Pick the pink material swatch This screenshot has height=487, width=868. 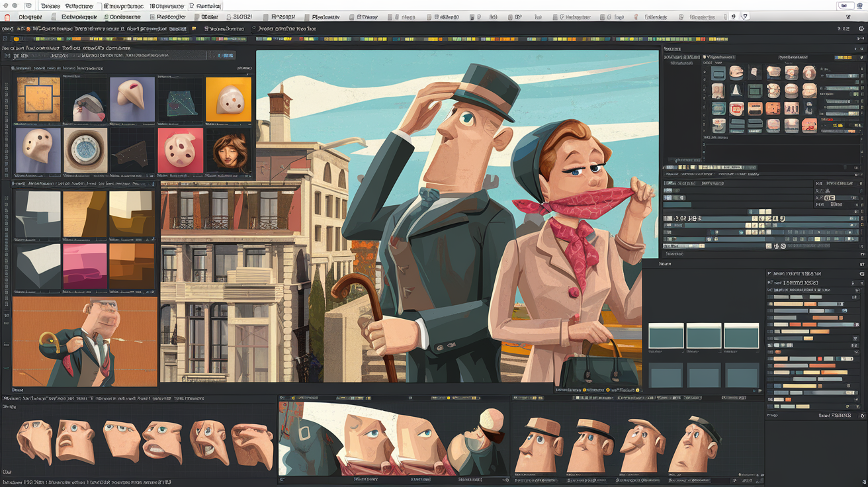pos(85,267)
